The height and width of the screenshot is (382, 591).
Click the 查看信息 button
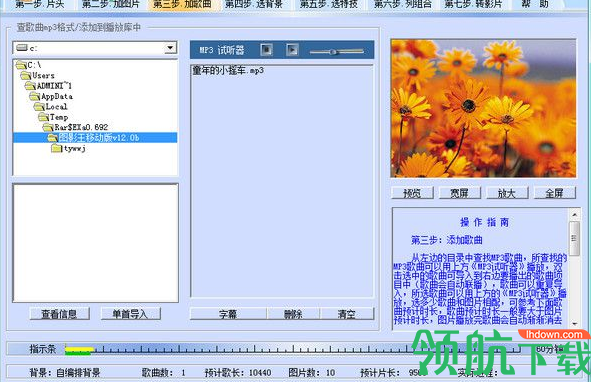tap(59, 314)
